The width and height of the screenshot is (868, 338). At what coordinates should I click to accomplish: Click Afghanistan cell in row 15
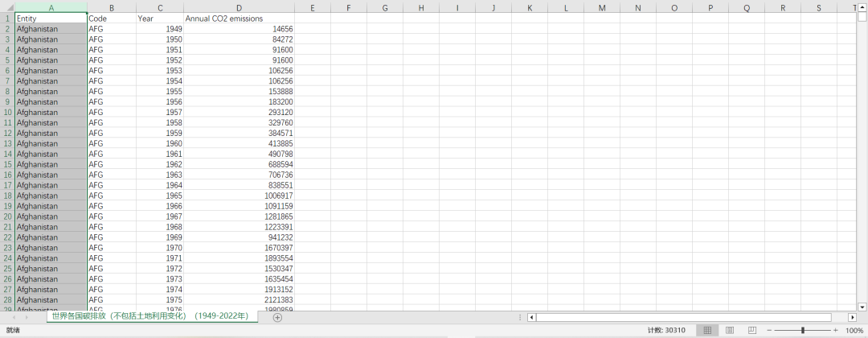(x=51, y=164)
